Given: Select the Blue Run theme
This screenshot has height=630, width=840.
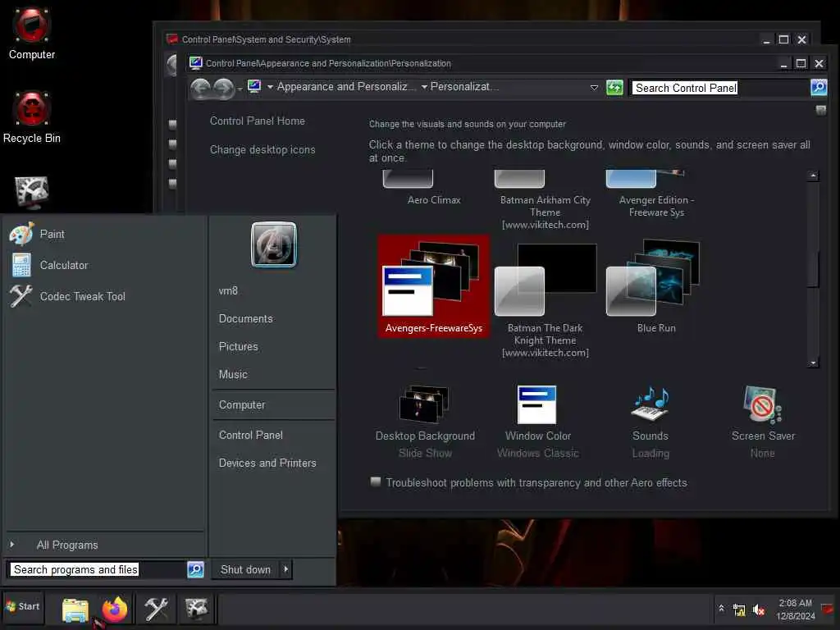Looking at the screenshot, I should pos(656,286).
